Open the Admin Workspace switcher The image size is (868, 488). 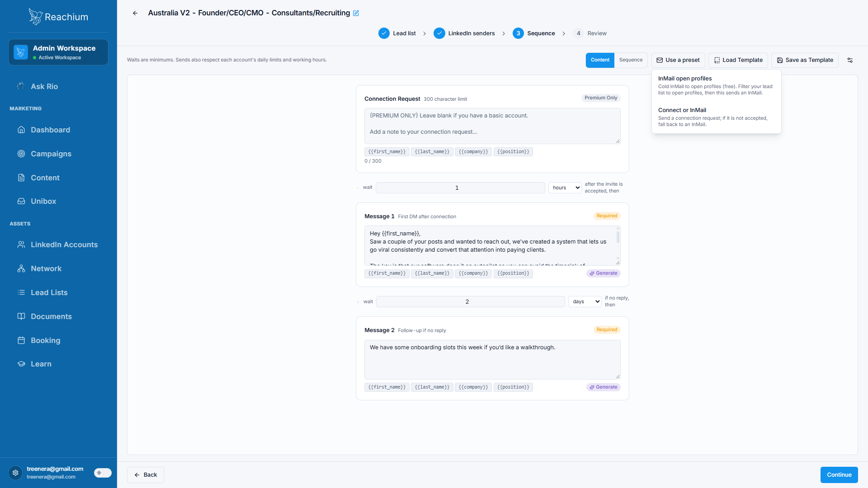click(58, 52)
